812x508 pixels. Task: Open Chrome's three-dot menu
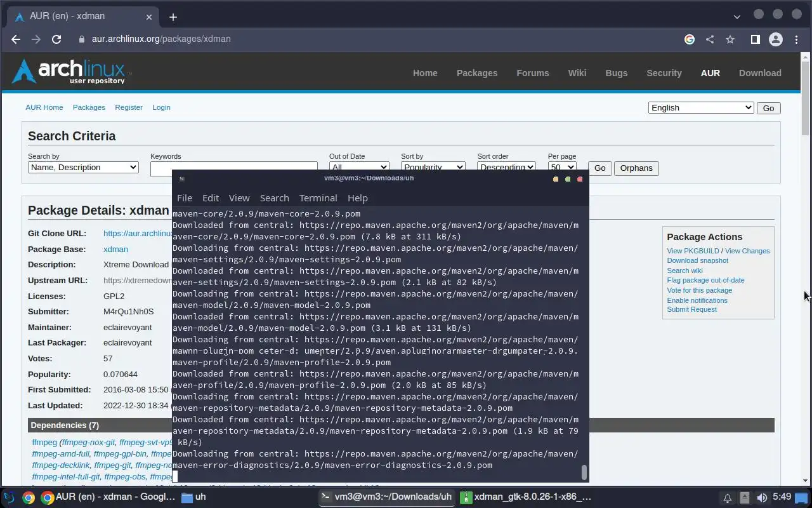click(x=796, y=39)
